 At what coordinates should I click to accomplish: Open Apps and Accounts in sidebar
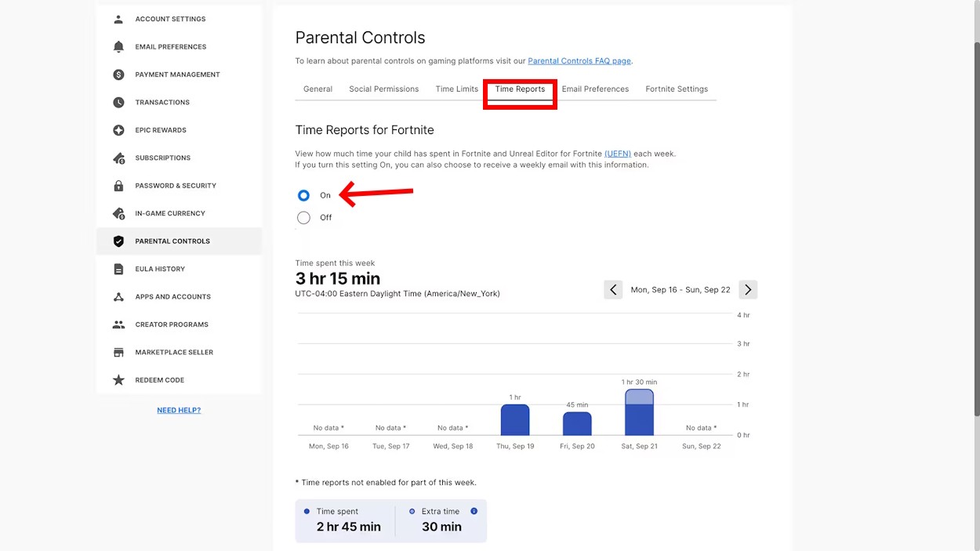180,297
